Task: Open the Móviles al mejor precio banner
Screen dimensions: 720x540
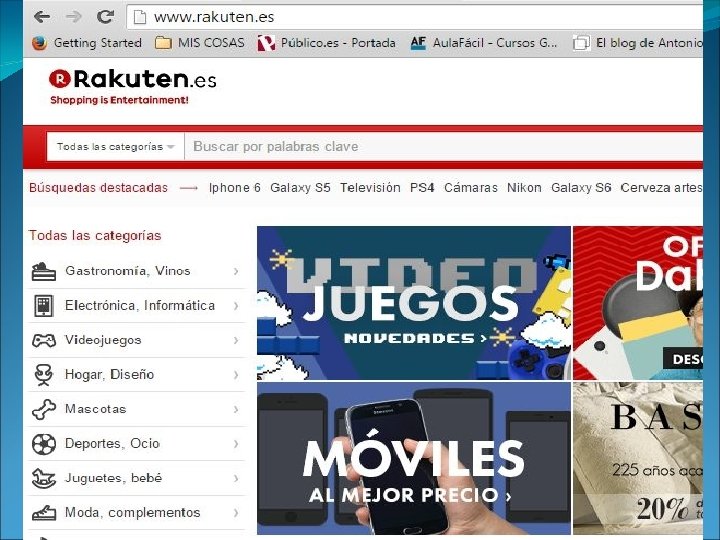Action: click(414, 458)
